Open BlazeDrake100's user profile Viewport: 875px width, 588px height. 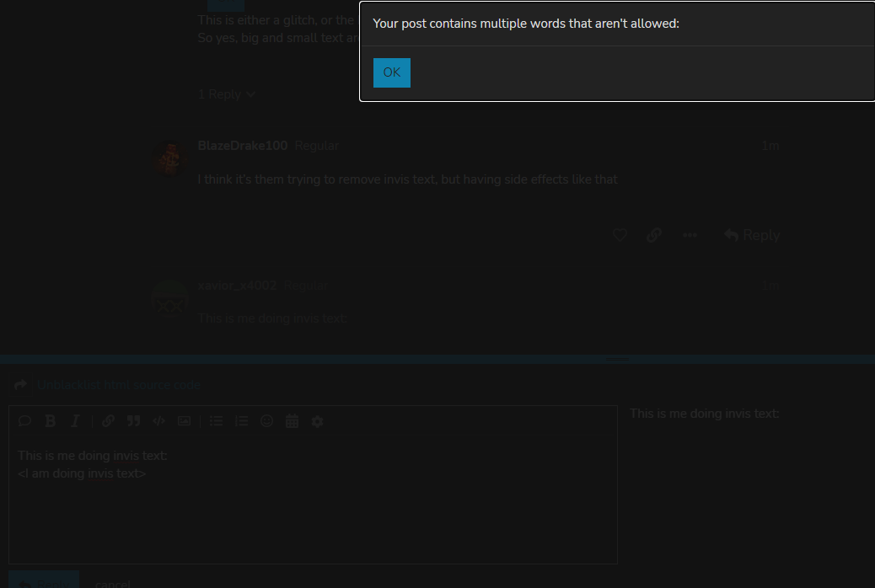(243, 146)
